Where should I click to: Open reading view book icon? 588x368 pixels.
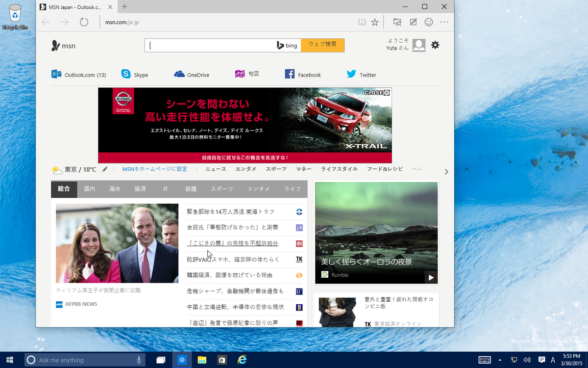pyautogui.click(x=362, y=22)
